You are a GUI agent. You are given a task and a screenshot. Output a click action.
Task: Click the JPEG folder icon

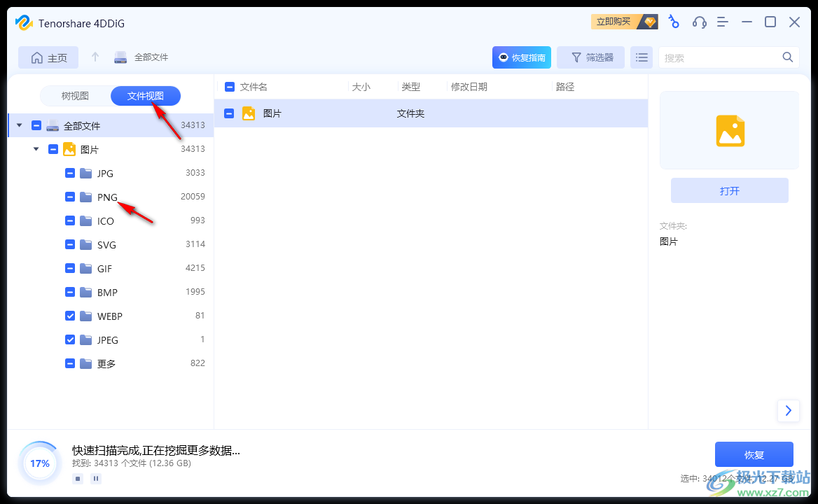(86, 339)
